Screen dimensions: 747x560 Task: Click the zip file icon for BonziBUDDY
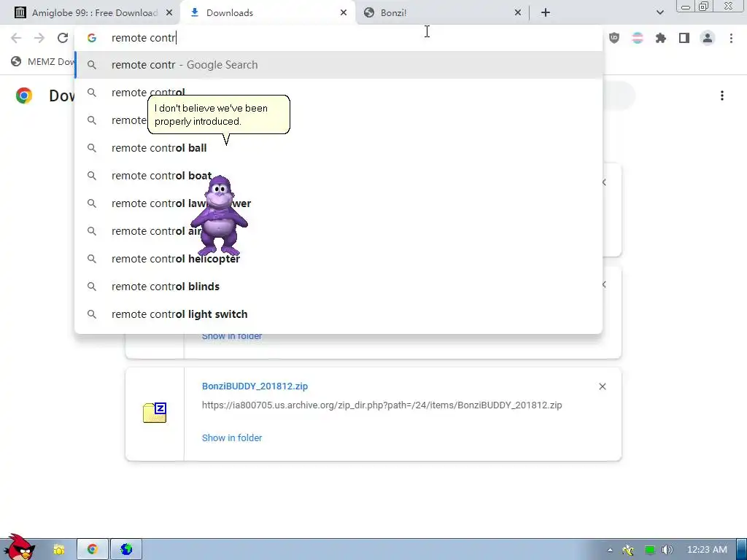point(155,413)
